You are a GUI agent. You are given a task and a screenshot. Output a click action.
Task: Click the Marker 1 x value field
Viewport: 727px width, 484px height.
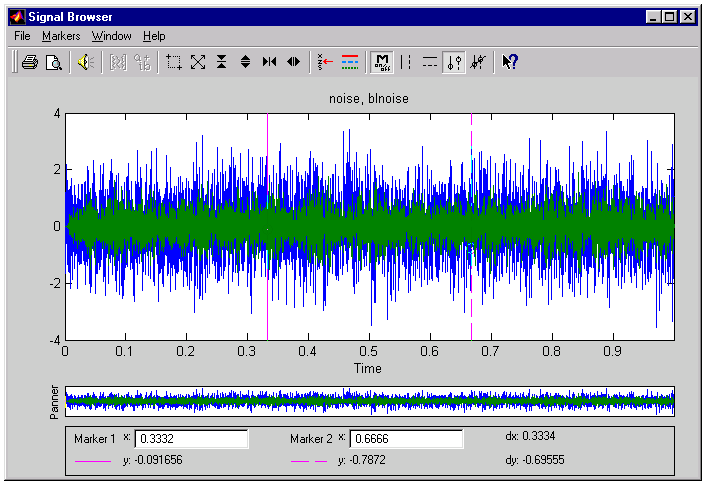click(x=191, y=439)
